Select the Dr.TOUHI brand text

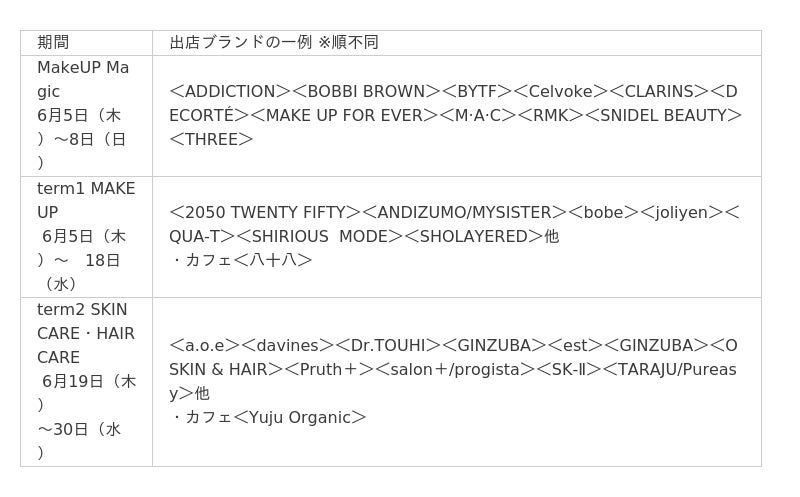click(x=388, y=345)
